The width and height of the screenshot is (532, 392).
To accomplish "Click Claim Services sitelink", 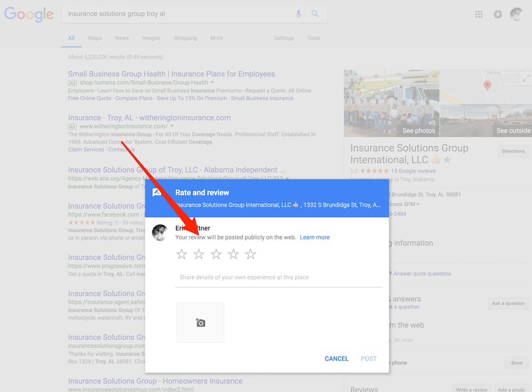I will [86, 149].
